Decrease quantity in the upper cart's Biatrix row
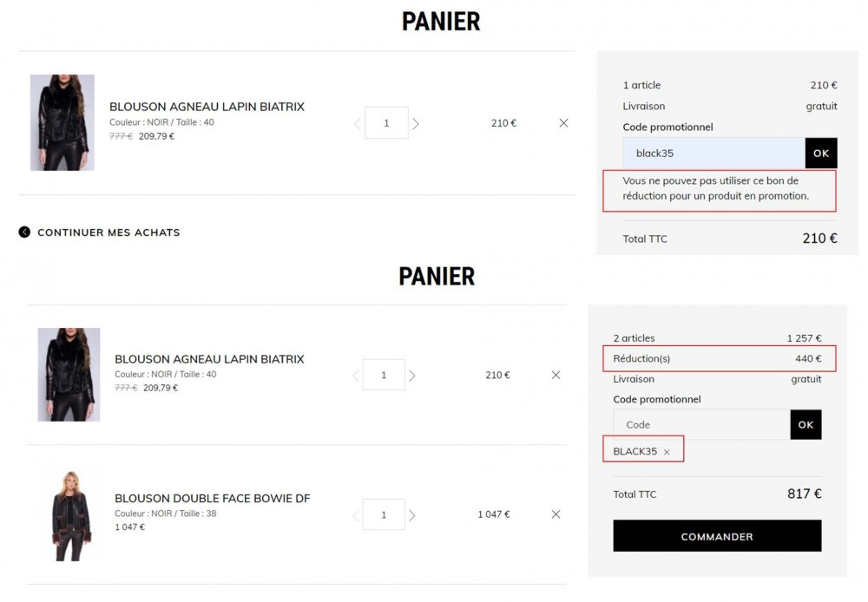The height and width of the screenshot is (602, 868). [357, 123]
